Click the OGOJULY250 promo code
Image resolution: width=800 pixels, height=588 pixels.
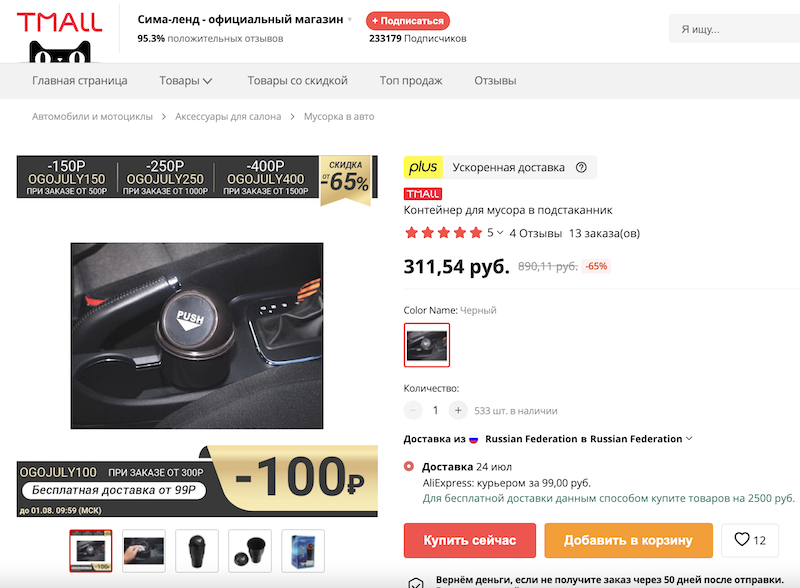click(x=165, y=179)
